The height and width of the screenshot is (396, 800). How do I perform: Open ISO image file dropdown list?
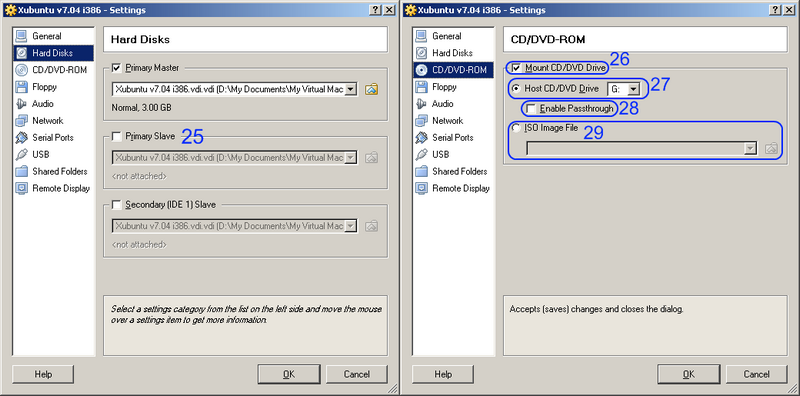[x=750, y=148]
